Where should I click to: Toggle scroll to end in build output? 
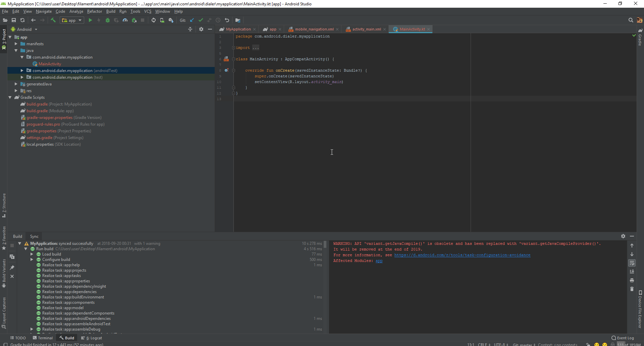coord(632,272)
